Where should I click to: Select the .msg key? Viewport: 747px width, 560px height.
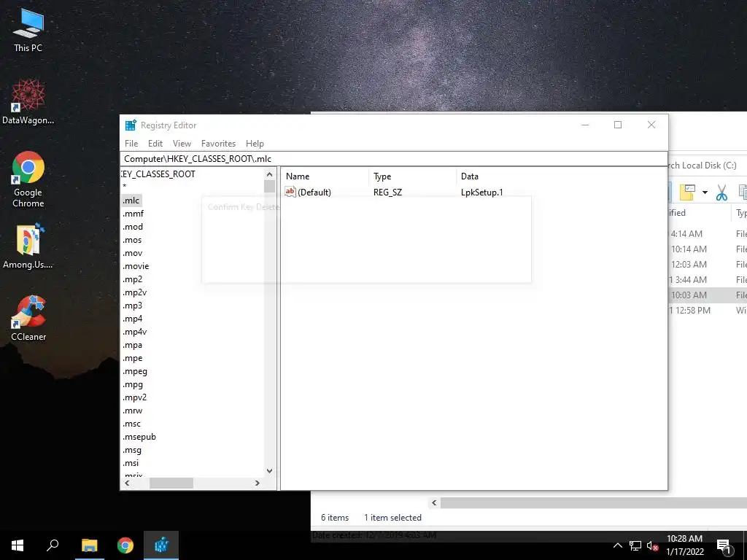click(132, 450)
